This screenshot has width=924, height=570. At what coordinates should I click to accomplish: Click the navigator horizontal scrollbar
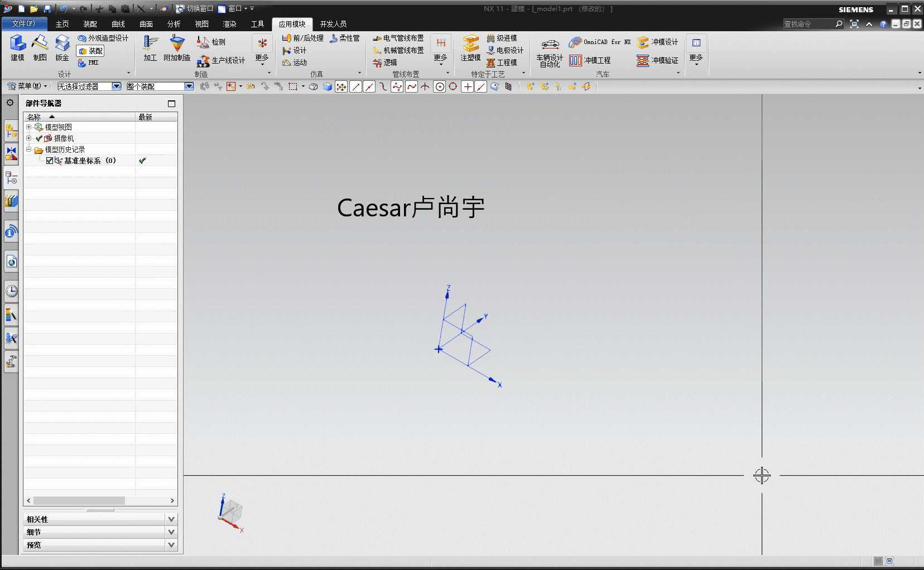tap(79, 501)
